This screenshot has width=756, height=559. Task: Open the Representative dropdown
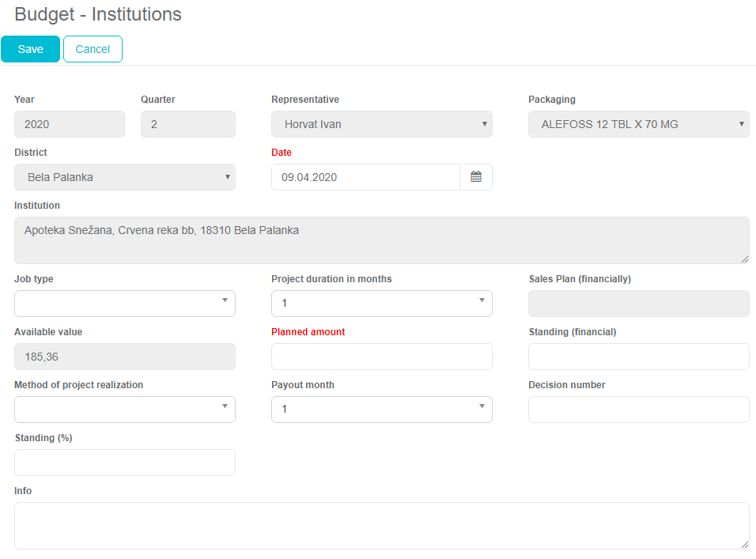381,124
